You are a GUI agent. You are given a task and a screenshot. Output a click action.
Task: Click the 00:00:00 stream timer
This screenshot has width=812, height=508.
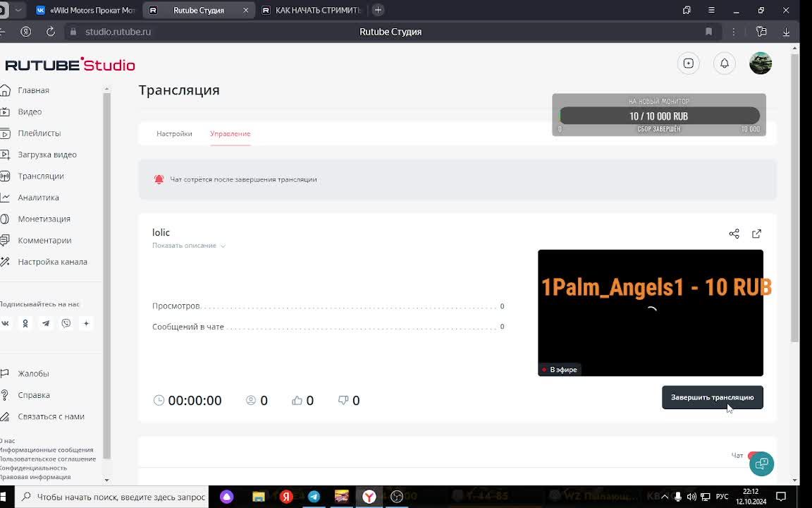(x=195, y=400)
